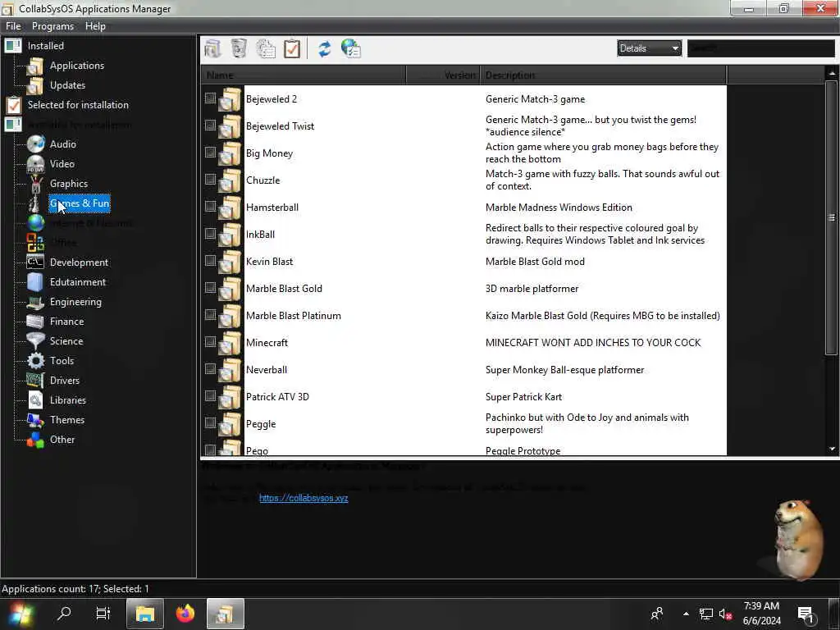
Task: Open the File menu
Action: pos(13,26)
